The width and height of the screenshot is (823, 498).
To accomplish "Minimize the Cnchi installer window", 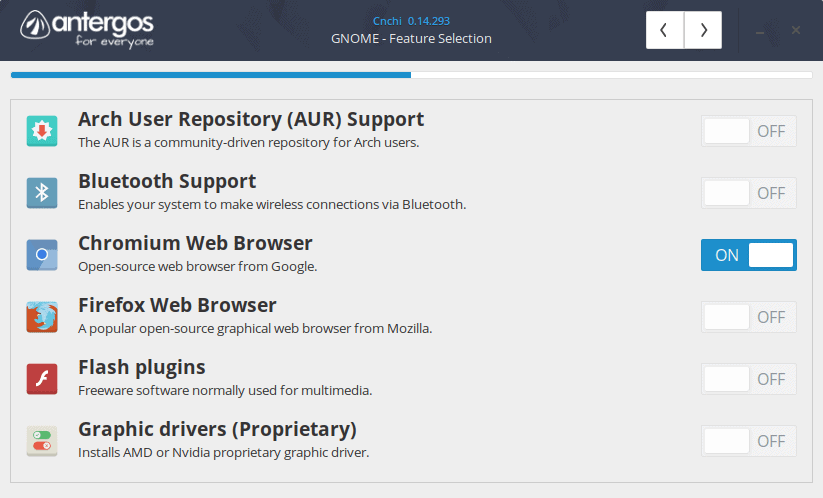I will coord(759,31).
